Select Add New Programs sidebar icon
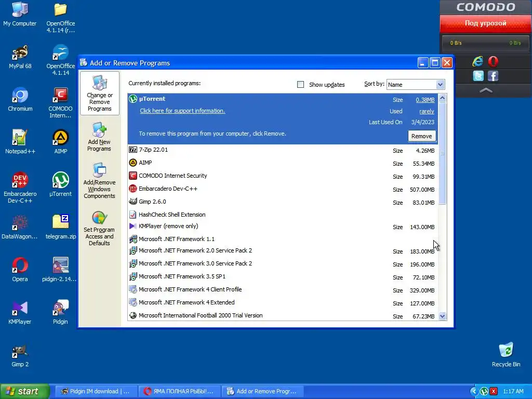This screenshot has width=532, height=399. [x=99, y=137]
